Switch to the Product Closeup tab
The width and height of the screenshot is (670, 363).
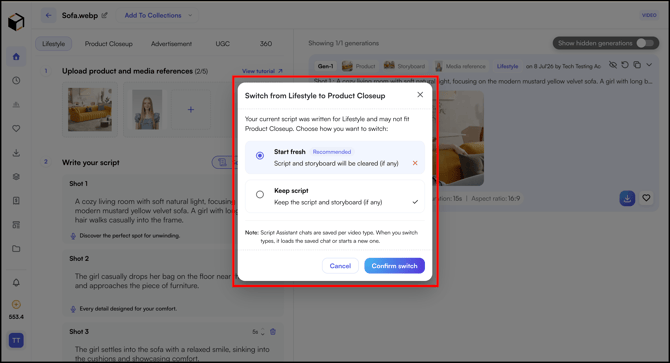(x=109, y=44)
